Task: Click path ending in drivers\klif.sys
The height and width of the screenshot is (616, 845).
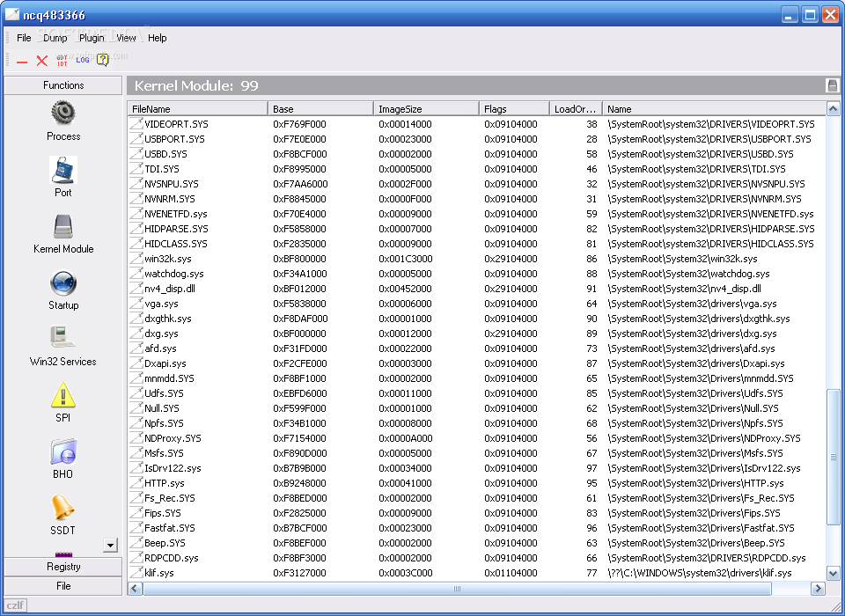Action: (x=700, y=573)
